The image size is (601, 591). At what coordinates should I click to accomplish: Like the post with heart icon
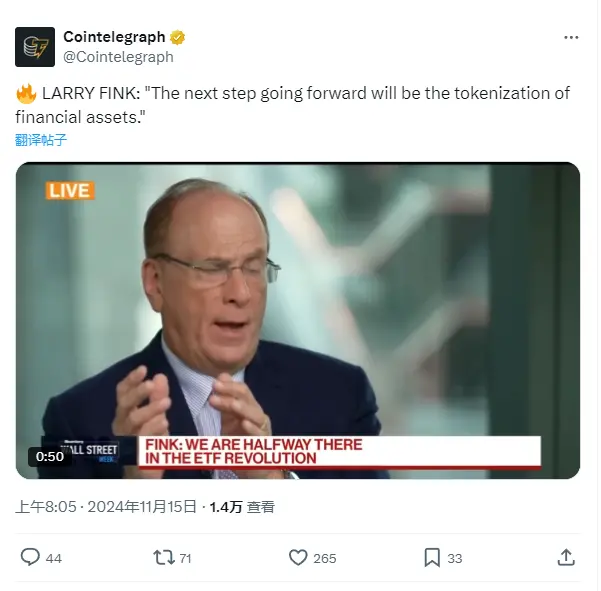[x=298, y=557]
